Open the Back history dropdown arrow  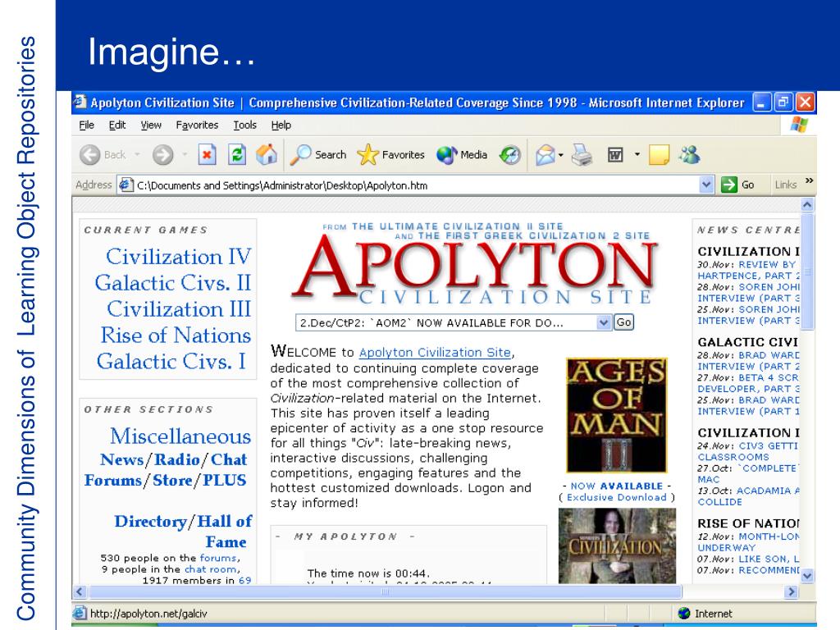(x=137, y=155)
